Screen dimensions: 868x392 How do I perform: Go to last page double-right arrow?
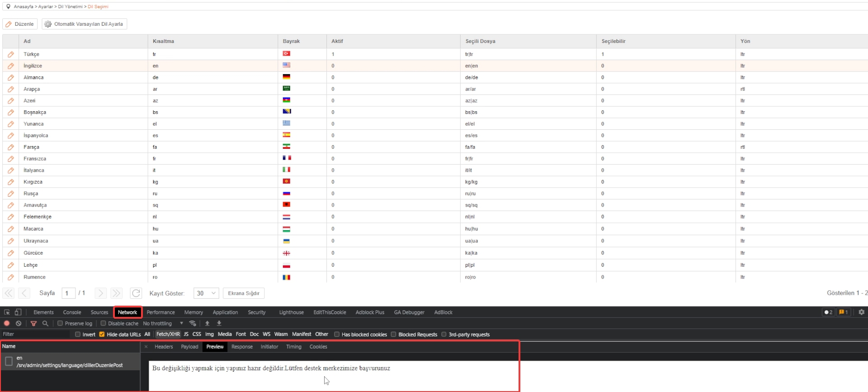point(116,293)
